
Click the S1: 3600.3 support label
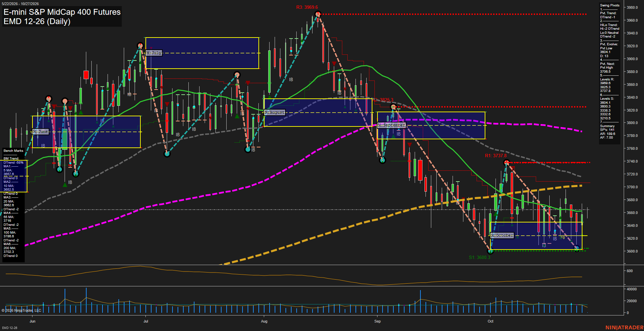pos(480,257)
